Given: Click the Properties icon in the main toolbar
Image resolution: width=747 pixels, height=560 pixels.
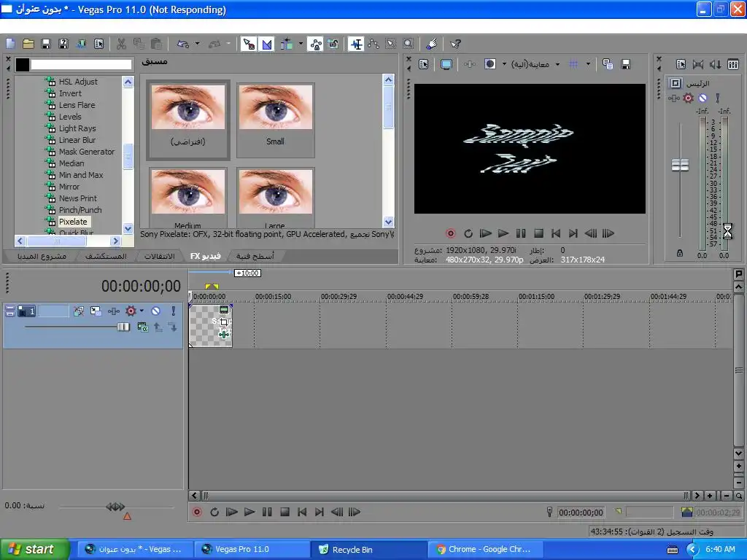Looking at the screenshot, I should pos(98,44).
